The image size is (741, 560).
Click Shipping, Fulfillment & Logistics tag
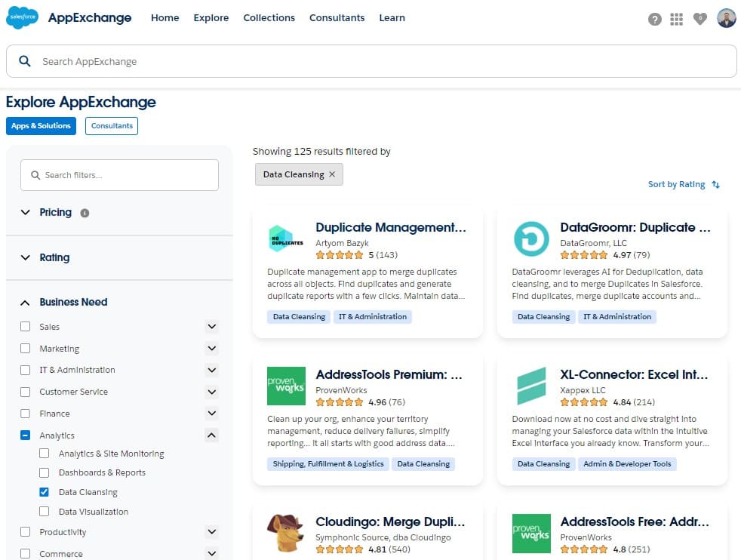328,464
